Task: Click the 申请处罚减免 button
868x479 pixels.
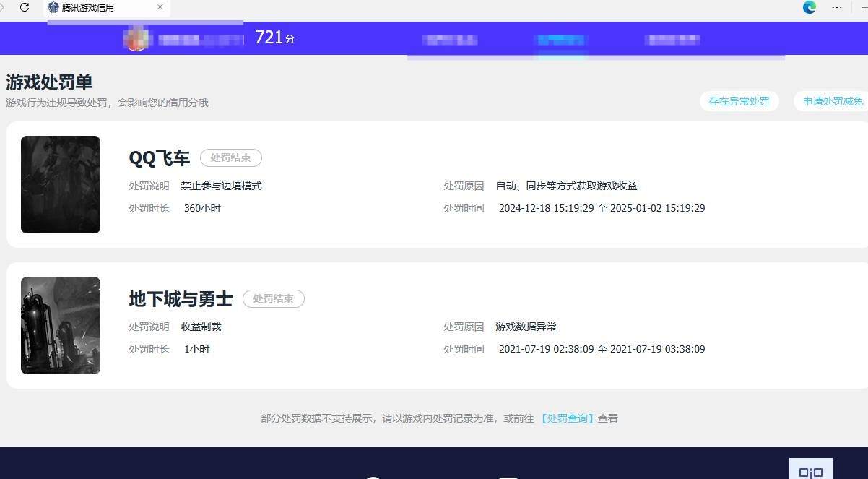Action: (831, 101)
